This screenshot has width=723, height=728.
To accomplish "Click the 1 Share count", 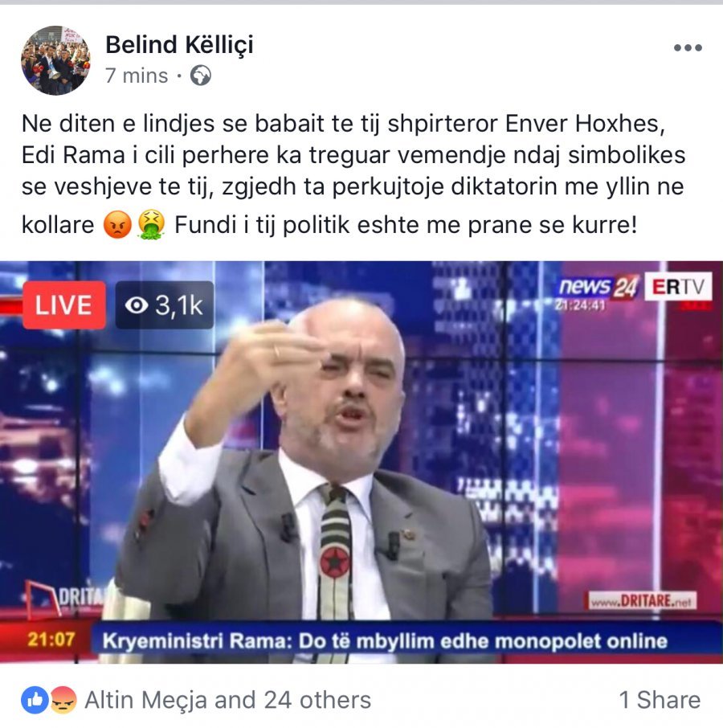I will pos(660,700).
